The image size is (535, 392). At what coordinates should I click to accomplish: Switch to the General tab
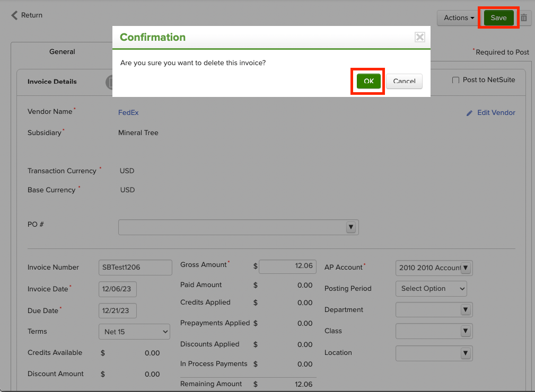coord(62,51)
